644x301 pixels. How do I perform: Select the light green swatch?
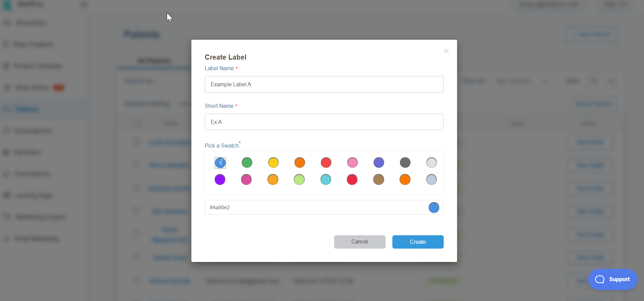pyautogui.click(x=299, y=179)
